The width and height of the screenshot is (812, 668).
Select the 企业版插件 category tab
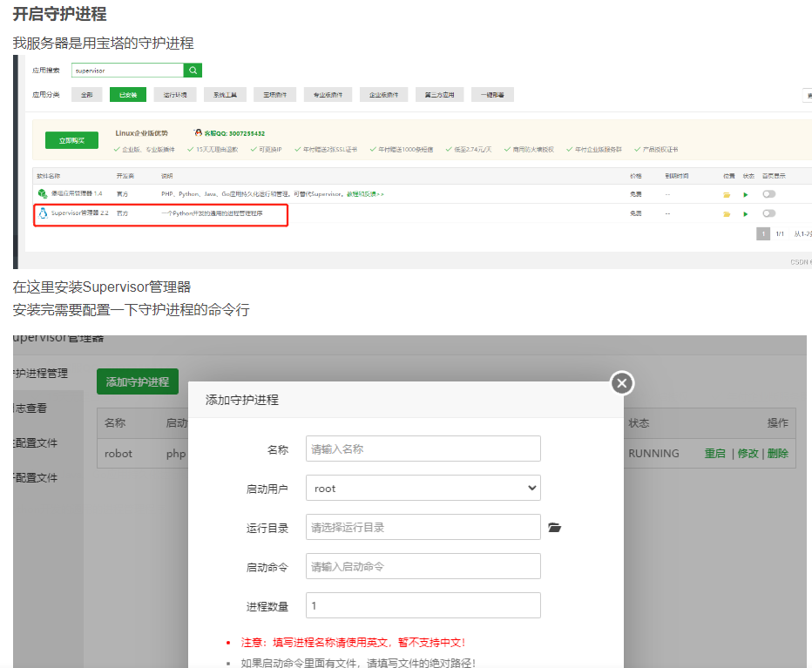coord(383,95)
